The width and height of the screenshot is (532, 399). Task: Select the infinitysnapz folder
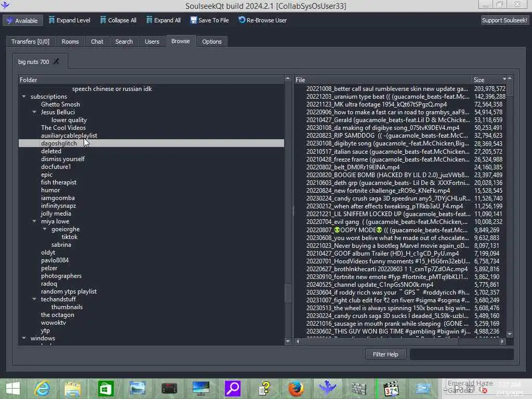58,206
